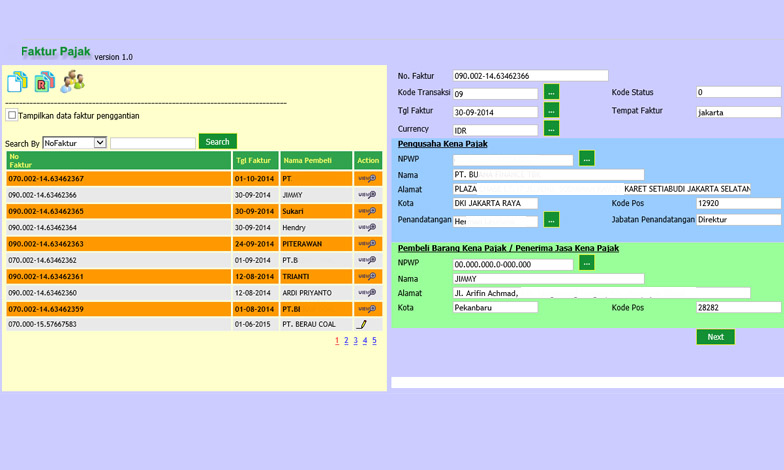
Task: Click the new invoice documents icon
Action: [17, 83]
